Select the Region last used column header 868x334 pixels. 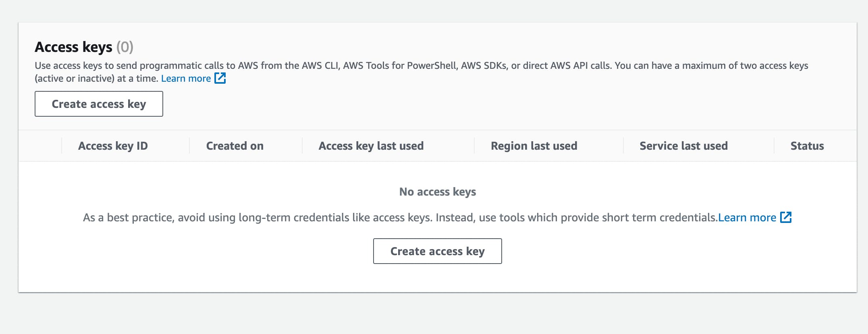(534, 146)
